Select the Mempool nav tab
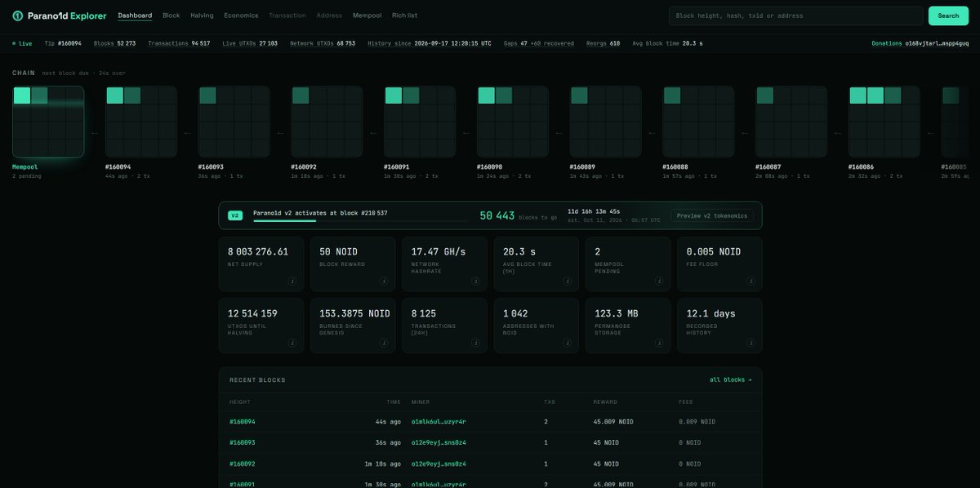 pyautogui.click(x=367, y=16)
